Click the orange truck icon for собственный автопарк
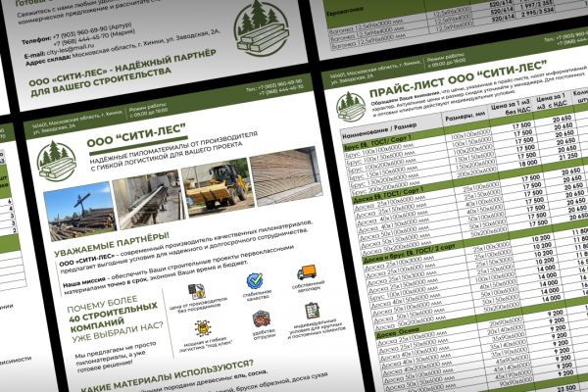This screenshot has width=588, height=392. click(306, 272)
